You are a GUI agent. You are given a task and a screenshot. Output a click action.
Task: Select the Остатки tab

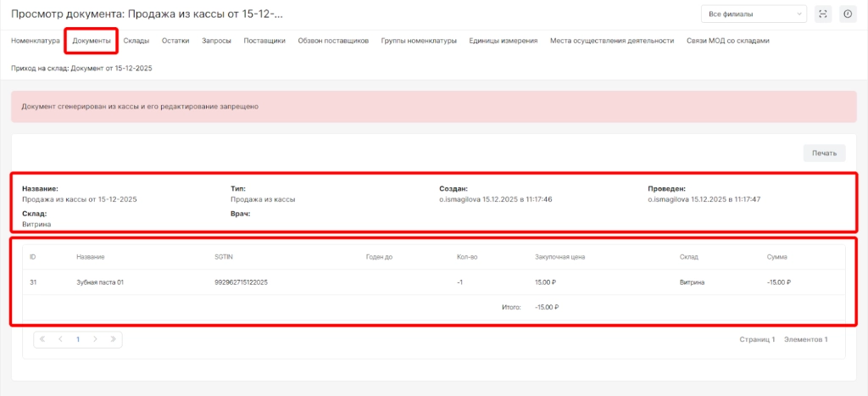tap(175, 41)
